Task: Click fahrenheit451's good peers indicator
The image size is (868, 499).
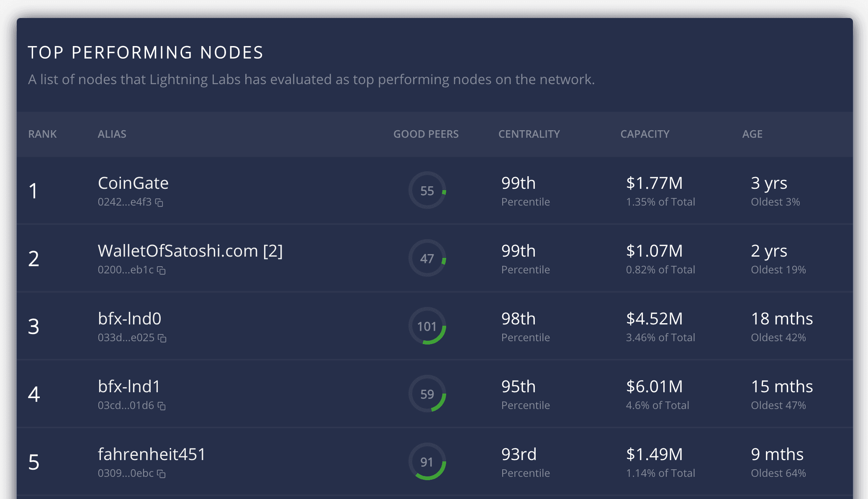Action: click(x=427, y=462)
